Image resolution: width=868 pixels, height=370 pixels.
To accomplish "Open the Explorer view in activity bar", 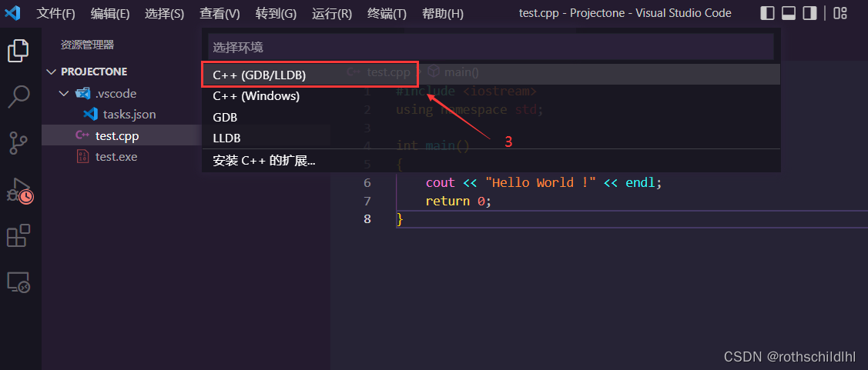I will click(x=18, y=51).
